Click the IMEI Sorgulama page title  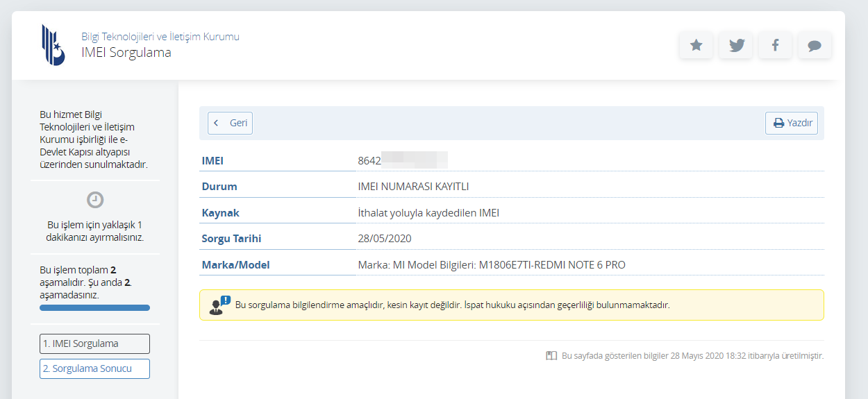[126, 53]
